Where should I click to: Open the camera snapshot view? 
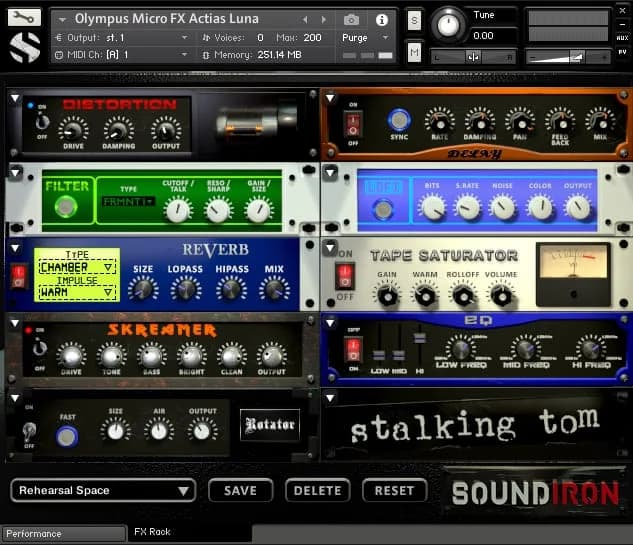coord(351,19)
